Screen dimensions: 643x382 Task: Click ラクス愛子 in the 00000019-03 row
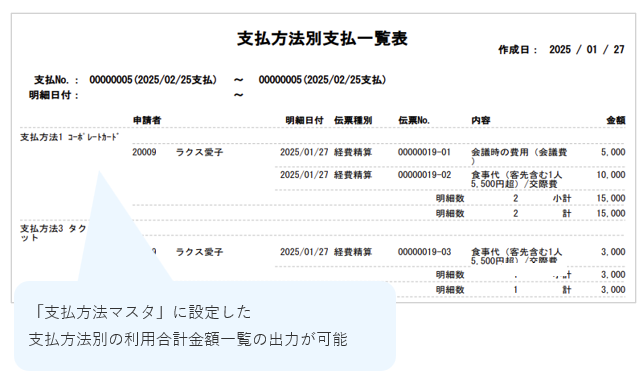point(199,252)
